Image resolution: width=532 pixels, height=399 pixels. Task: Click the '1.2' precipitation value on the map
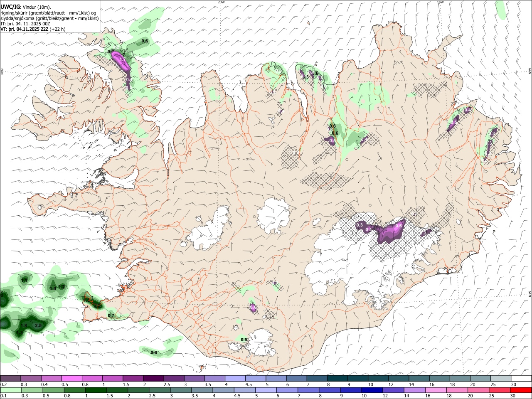pyautogui.click(x=62, y=287)
